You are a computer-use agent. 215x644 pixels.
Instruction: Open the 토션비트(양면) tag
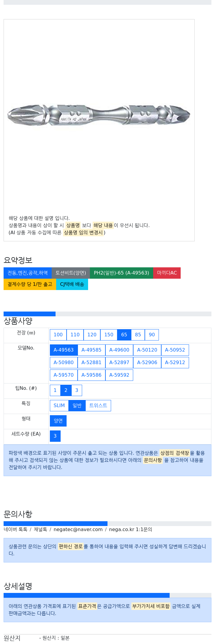click(71, 273)
